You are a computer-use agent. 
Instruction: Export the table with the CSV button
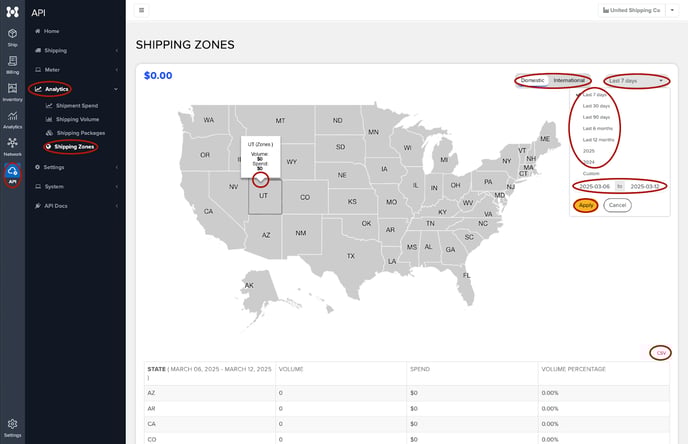(x=660, y=353)
